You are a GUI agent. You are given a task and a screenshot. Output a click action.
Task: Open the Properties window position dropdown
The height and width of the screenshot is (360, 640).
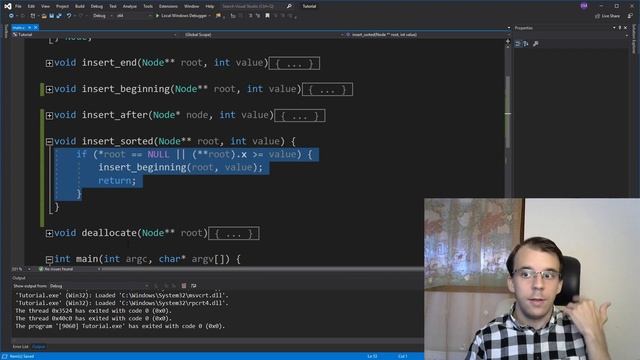614,28
